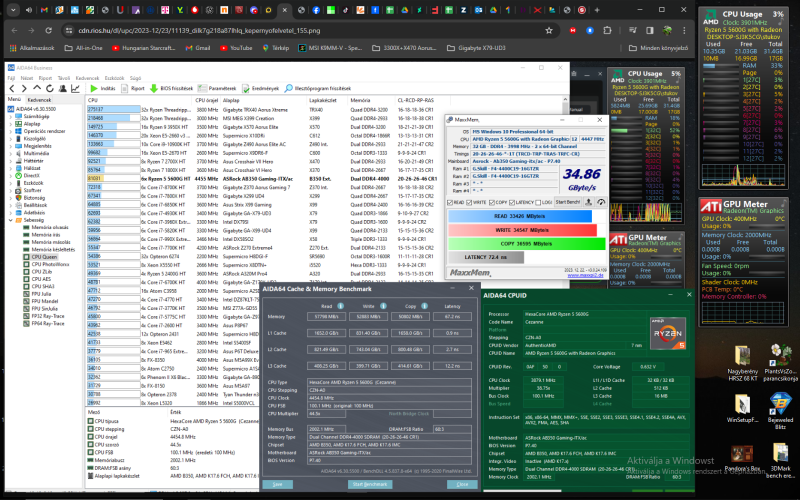Expand the Alaplap tree node
Image resolution: width=800 pixels, height=500 pixels.
point(11,123)
